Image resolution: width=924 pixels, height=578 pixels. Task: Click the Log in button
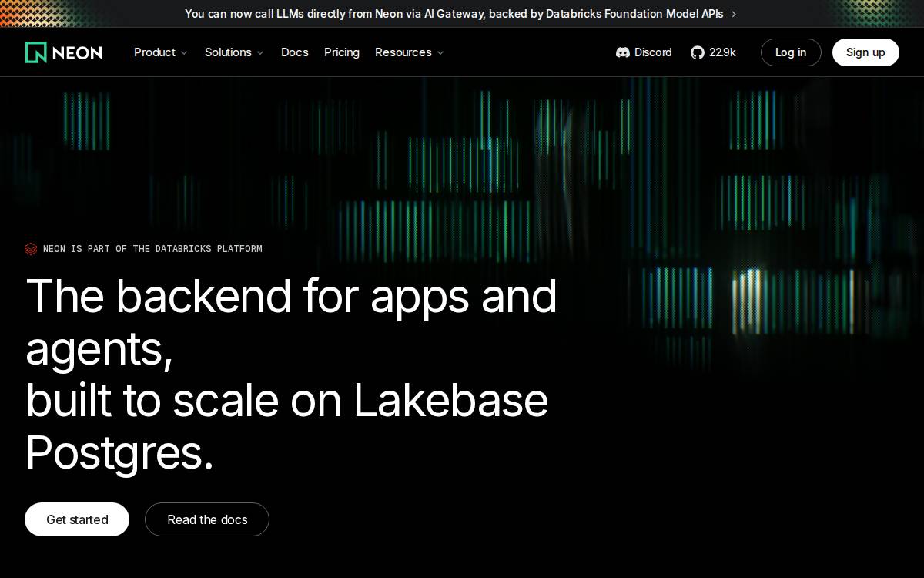791,52
